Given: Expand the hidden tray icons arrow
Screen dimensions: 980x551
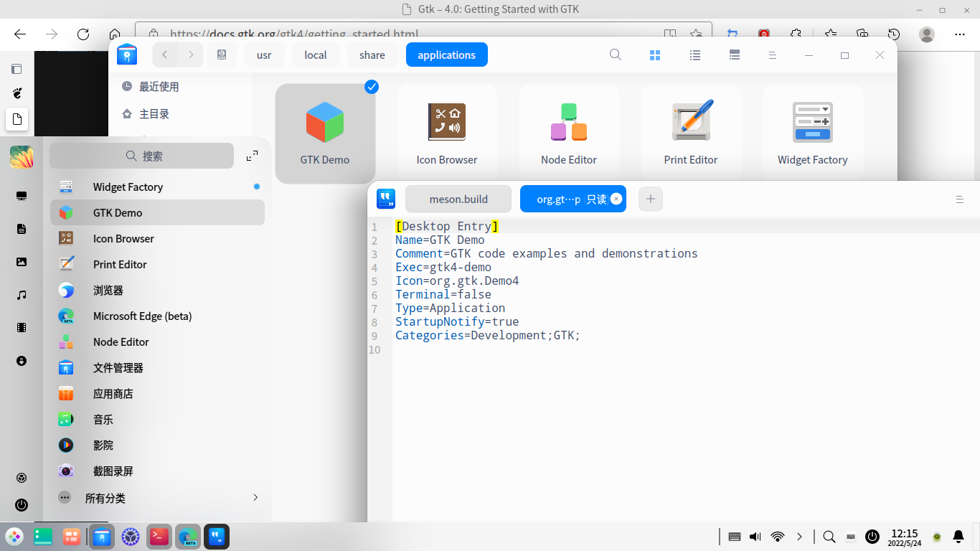Looking at the screenshot, I should click(x=799, y=537).
